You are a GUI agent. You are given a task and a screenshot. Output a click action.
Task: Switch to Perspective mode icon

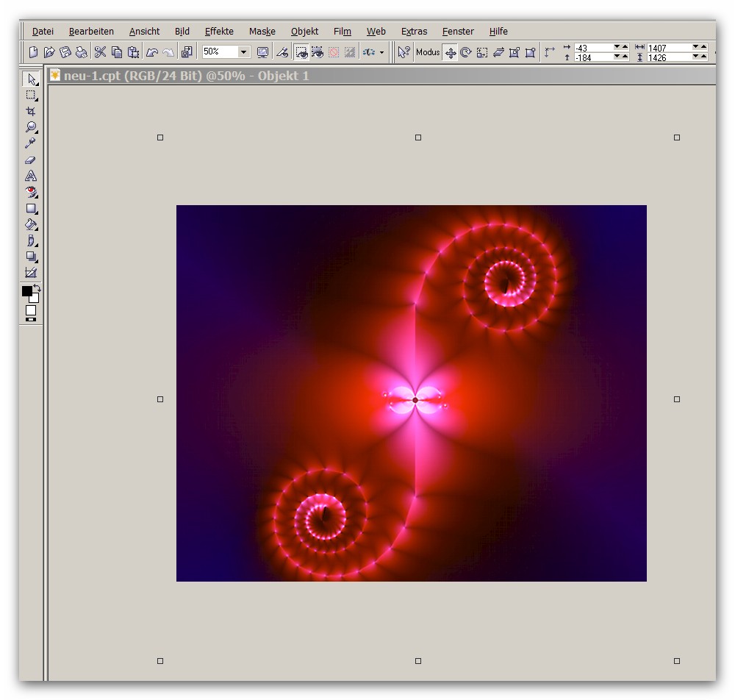[530, 52]
